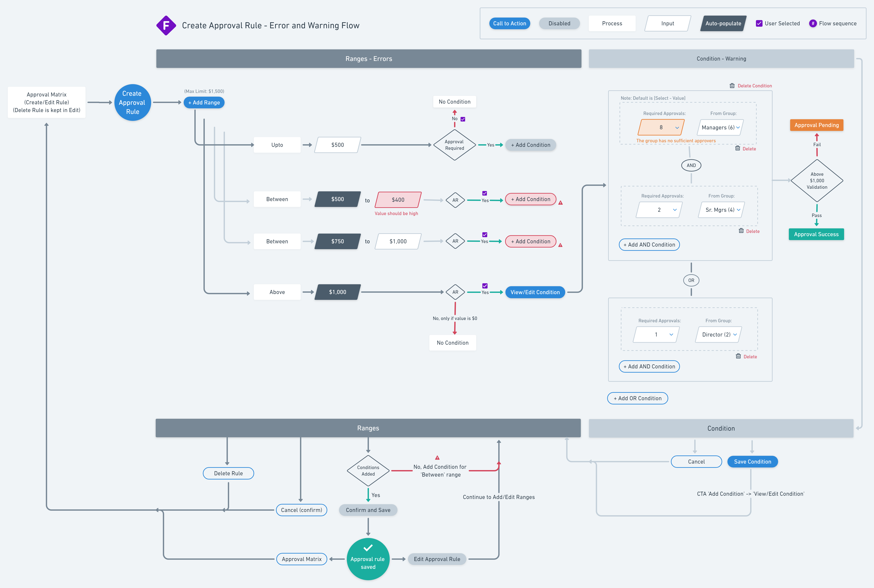Screen dimensions: 874x588
Task: Open the Director (2) group dropdown
Action: [719, 334]
